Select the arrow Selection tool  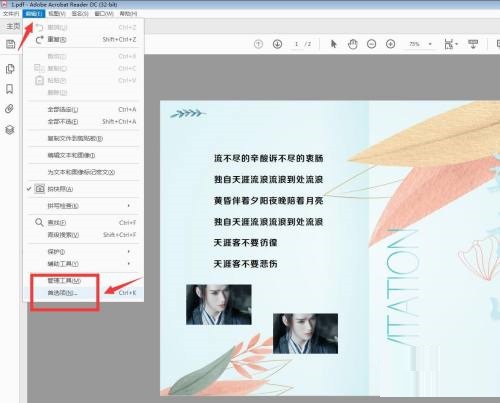point(333,44)
